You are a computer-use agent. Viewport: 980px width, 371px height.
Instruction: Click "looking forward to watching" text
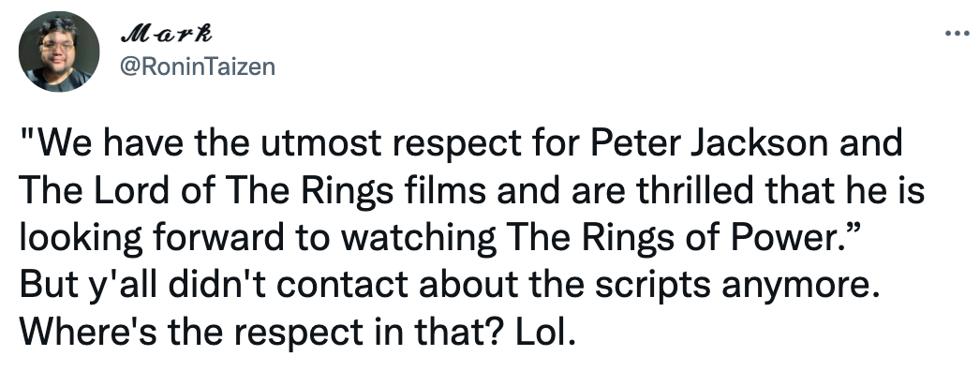pos(259,239)
